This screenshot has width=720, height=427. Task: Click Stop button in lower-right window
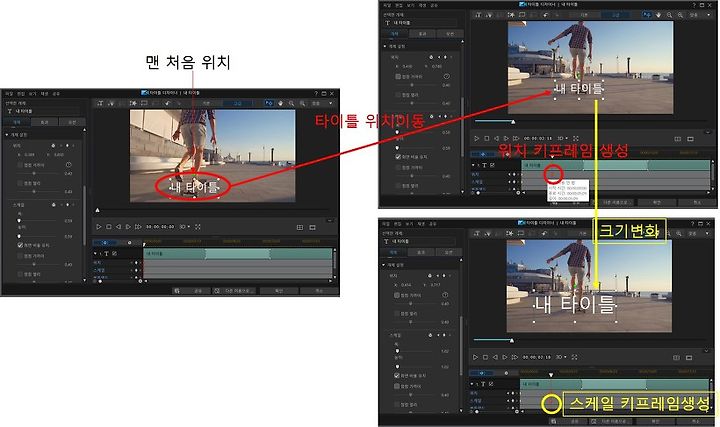[x=485, y=357]
